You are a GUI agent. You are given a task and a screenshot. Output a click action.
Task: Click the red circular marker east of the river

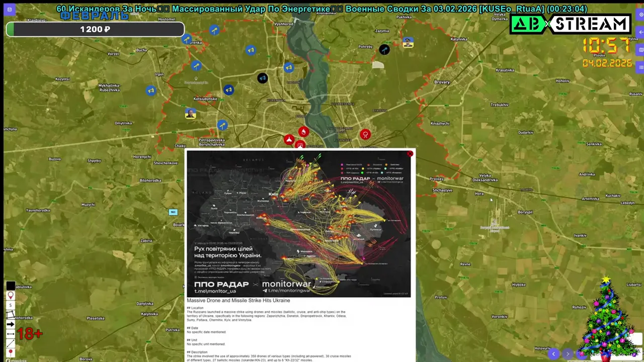[365, 134]
